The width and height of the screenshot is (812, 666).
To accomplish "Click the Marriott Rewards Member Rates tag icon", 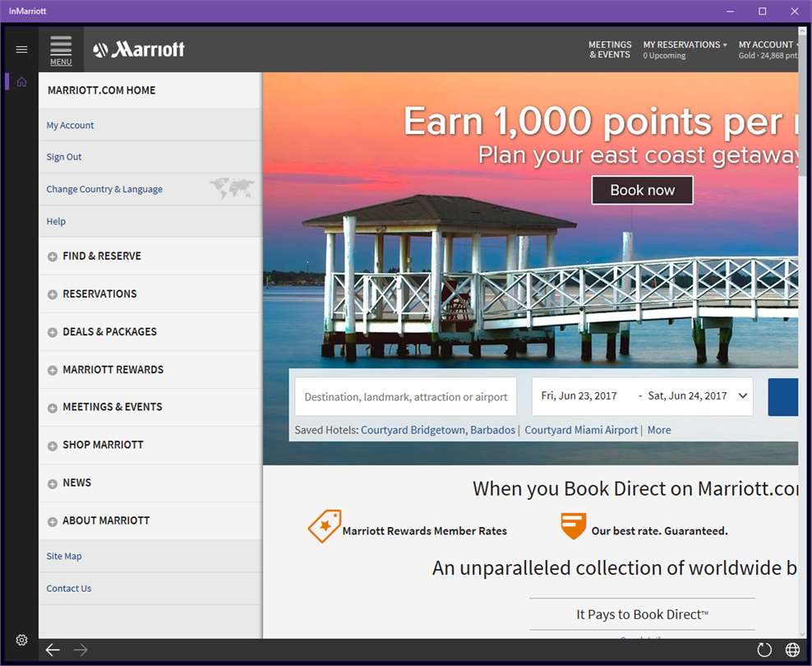I will point(324,525).
